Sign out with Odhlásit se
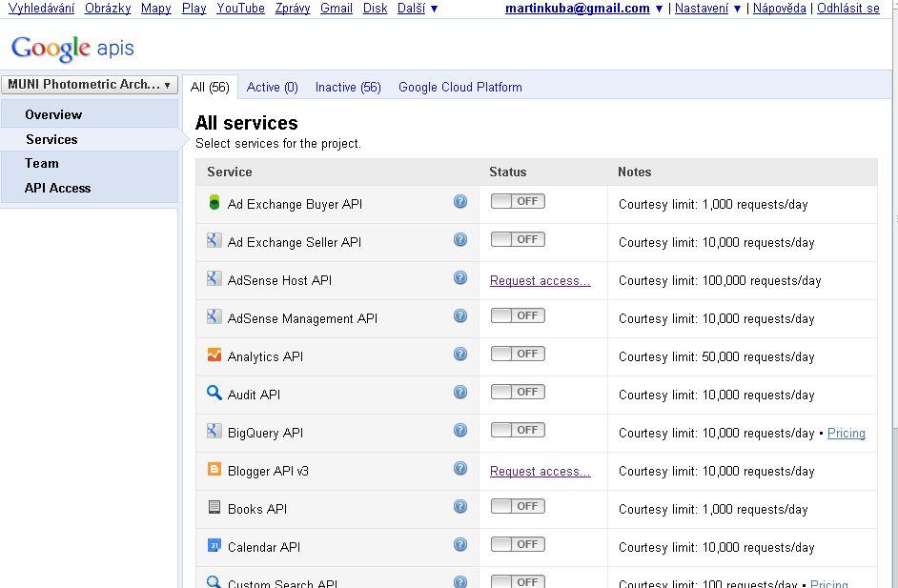The image size is (898, 588). click(848, 8)
